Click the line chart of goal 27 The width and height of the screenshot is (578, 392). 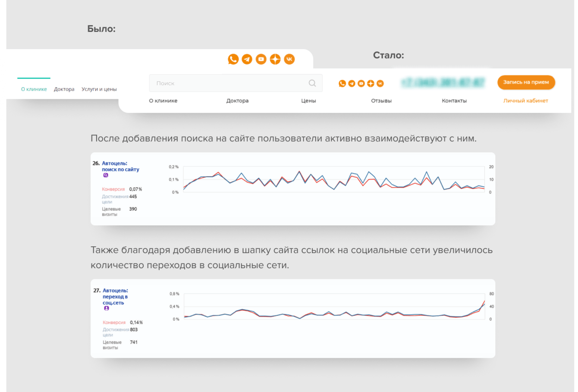coord(334,307)
